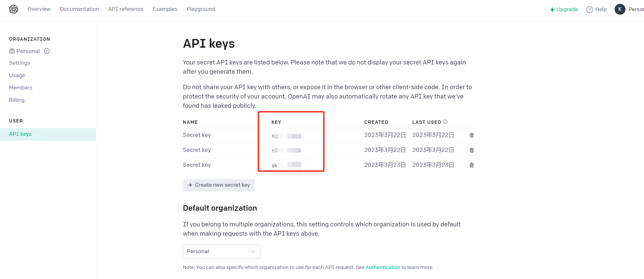
Task: Open Billing in sidebar
Action: pyautogui.click(x=17, y=100)
